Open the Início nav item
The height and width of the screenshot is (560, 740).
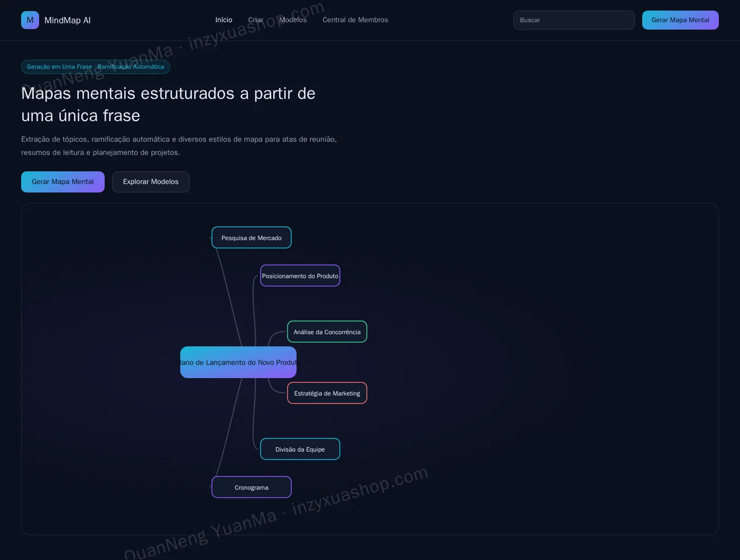[x=224, y=20]
